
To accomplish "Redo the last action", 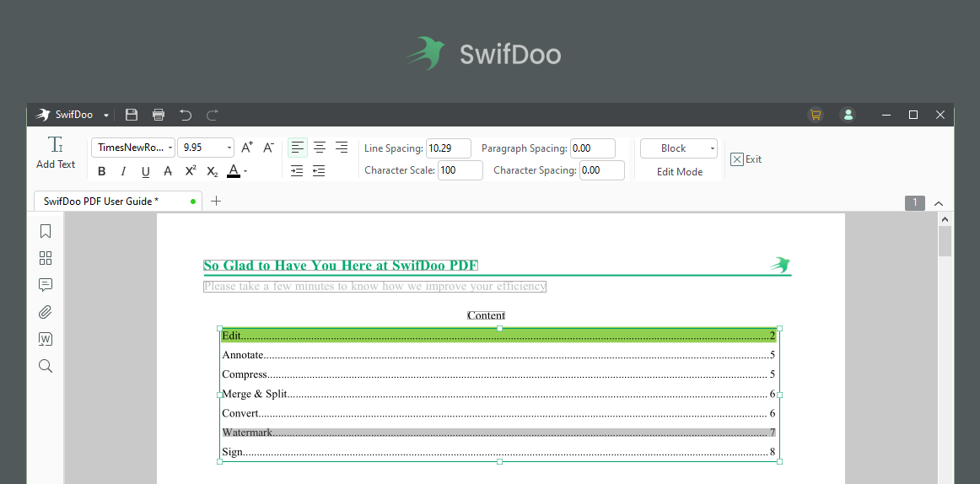I will 213,115.
